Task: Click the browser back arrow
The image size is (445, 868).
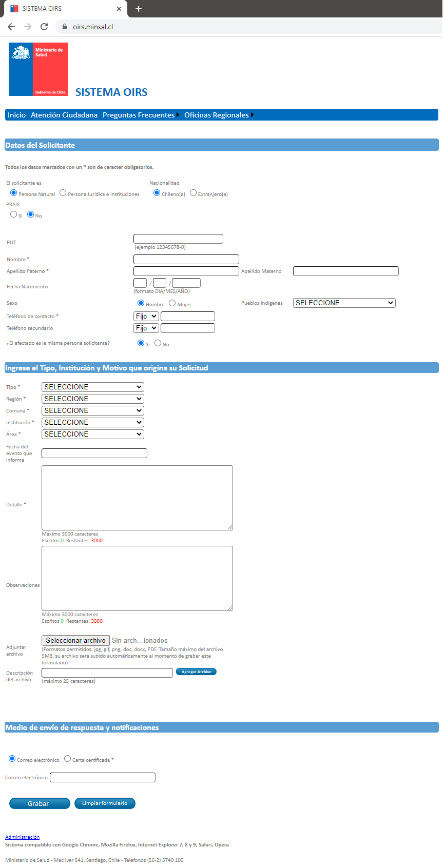Action: (x=11, y=27)
